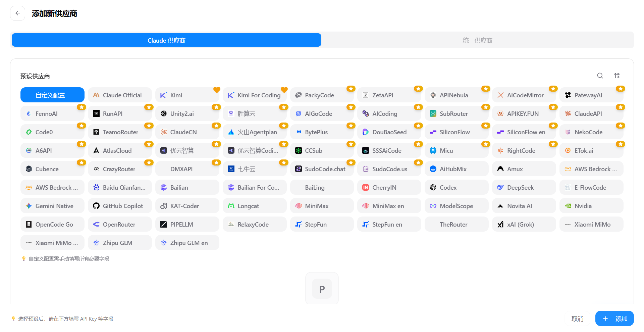The height and width of the screenshot is (332, 644).
Task: Select the AiHubMix provider
Action: 457,169
